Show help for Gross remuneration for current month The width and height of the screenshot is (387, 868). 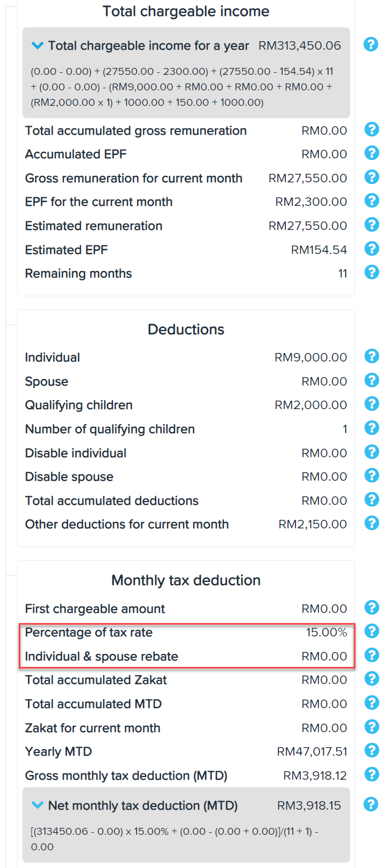point(371,177)
